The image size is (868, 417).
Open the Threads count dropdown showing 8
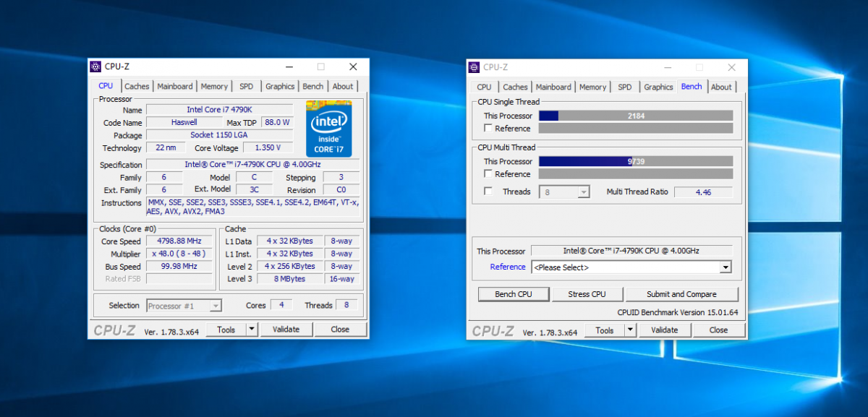[x=564, y=192]
